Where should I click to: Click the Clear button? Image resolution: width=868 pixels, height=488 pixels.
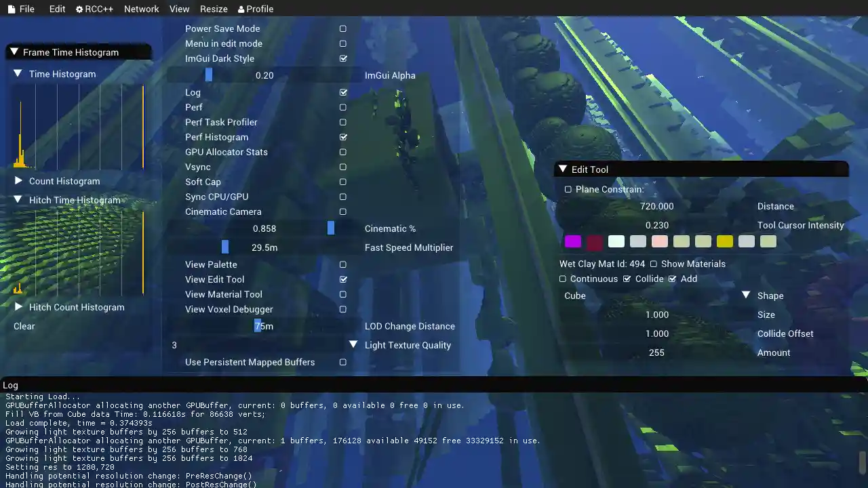click(x=24, y=326)
